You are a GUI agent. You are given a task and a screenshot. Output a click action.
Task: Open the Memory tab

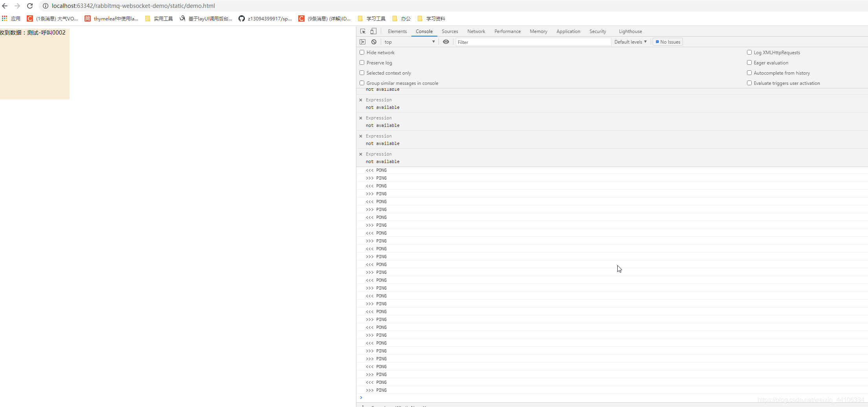click(538, 31)
